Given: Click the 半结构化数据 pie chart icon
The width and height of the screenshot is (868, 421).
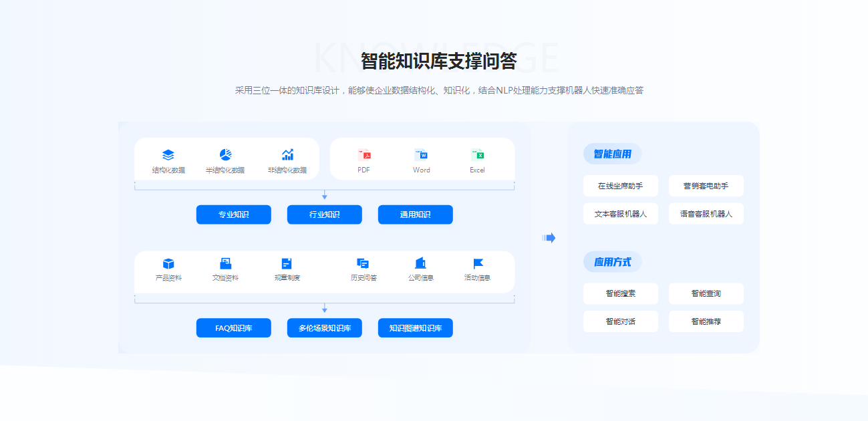Looking at the screenshot, I should [225, 155].
